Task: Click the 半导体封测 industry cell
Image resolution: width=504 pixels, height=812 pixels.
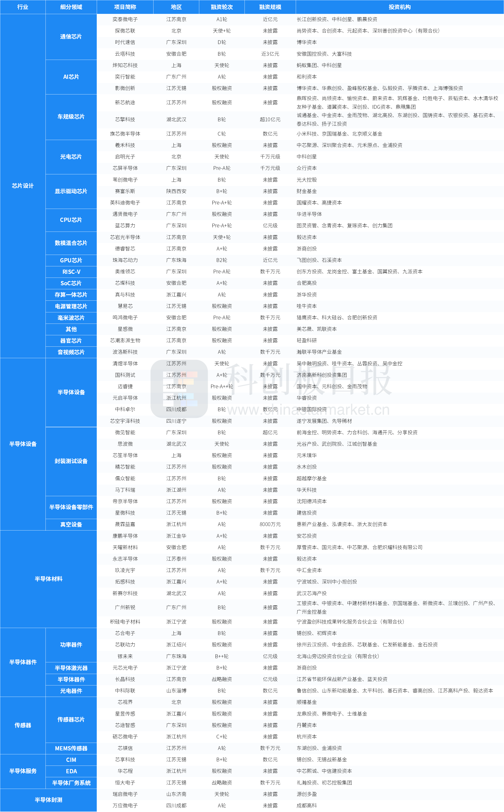Action: click(x=49, y=800)
